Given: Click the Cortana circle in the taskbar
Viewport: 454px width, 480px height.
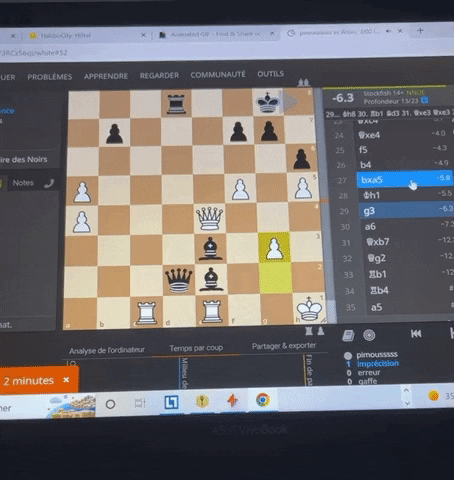Looking at the screenshot, I should [x=110, y=404].
